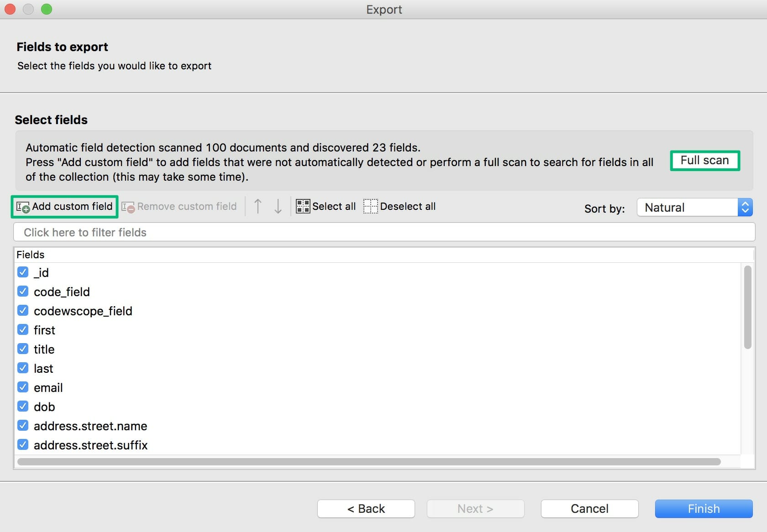Toggle the email field checkbox
This screenshot has height=532, width=767.
[x=23, y=387]
